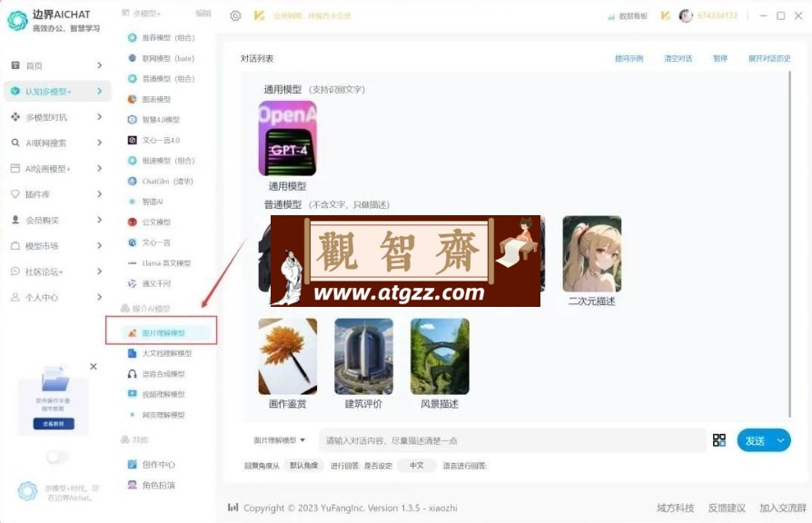
Task: Click the conversation list vertical scrollbar
Action: (x=789, y=243)
